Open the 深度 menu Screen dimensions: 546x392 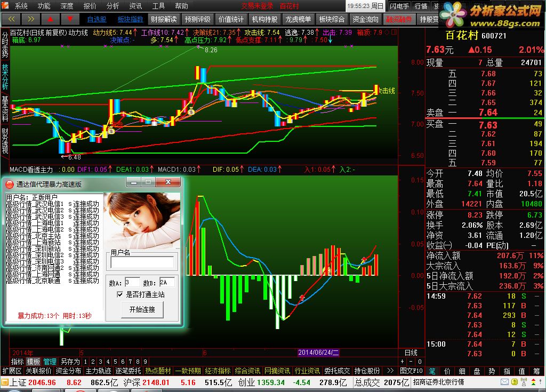(67, 6)
